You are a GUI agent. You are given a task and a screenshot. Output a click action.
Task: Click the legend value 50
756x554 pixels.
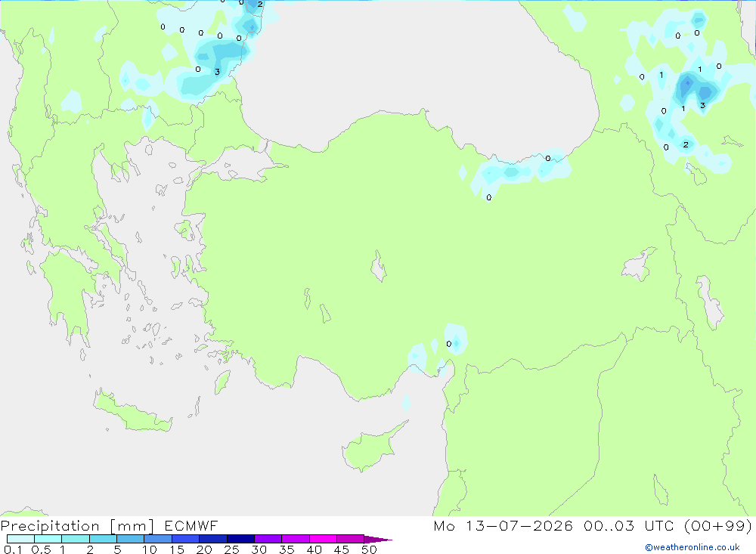(x=369, y=549)
